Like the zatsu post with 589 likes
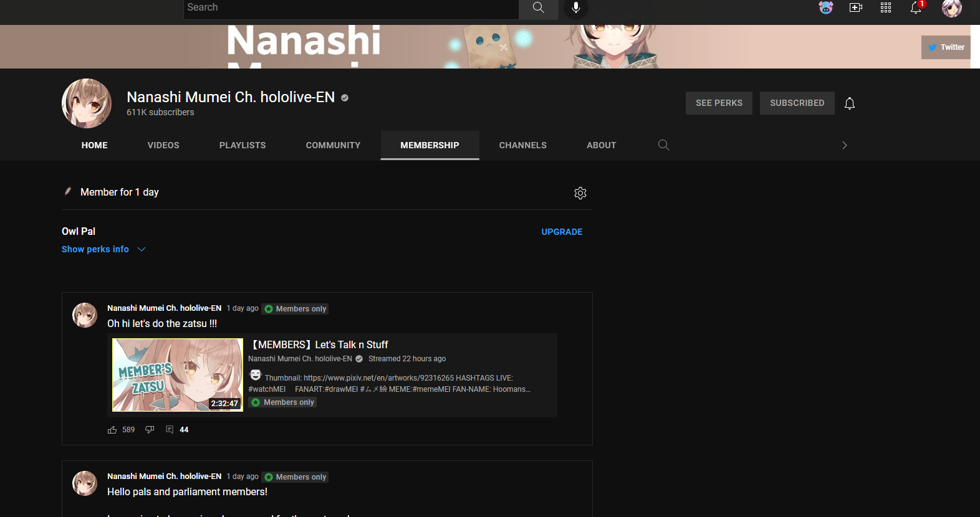 pyautogui.click(x=112, y=430)
